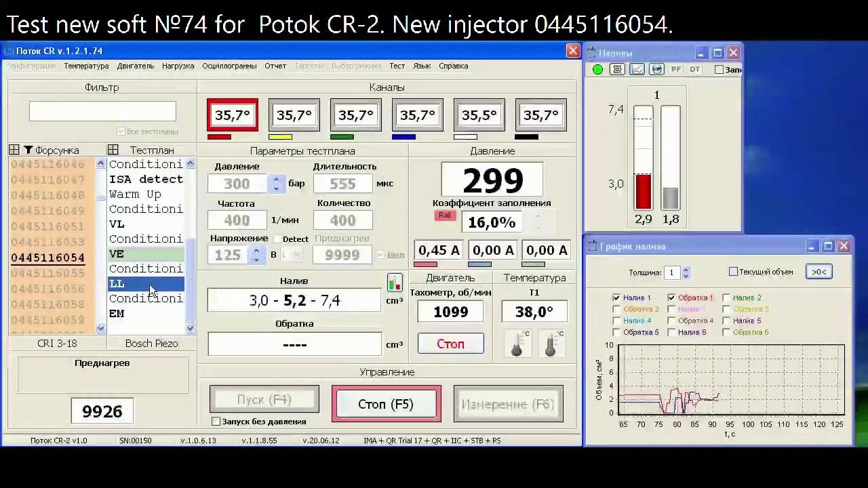Viewport: 868px width, 488px height.
Task: Toggle the Detect checkbox
Action: coord(277,239)
